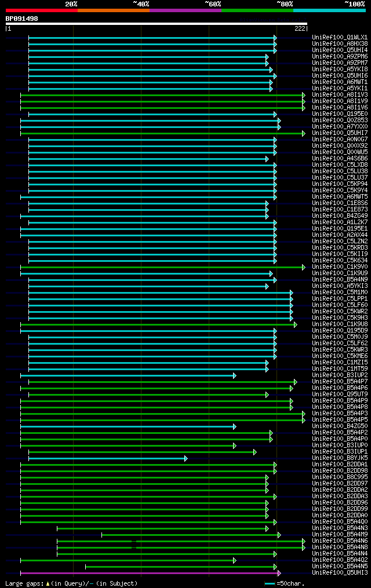Click the UniRef100_Q195D9 label
Viewport: 371px width, 588px height.
pos(340,331)
